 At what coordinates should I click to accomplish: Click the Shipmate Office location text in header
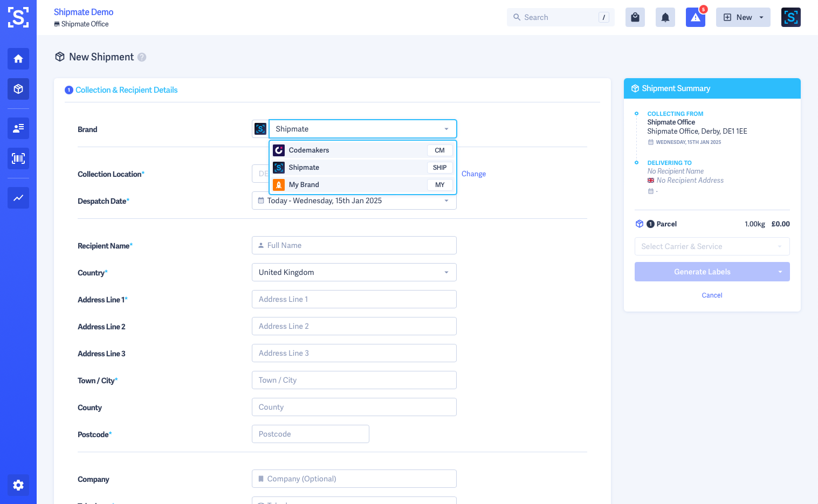[x=85, y=24]
